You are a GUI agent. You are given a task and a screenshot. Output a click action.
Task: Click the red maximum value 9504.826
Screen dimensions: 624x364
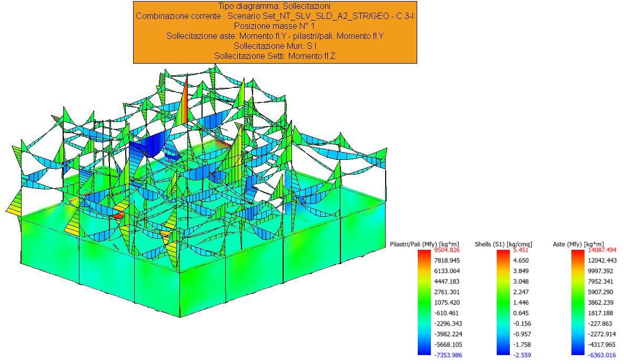pyautogui.click(x=447, y=250)
